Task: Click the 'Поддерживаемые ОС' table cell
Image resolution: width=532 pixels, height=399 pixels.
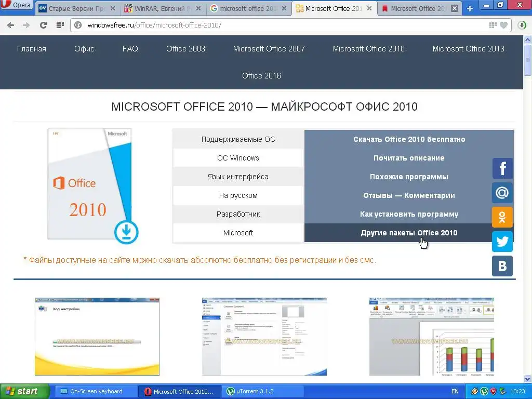Action: [238, 139]
